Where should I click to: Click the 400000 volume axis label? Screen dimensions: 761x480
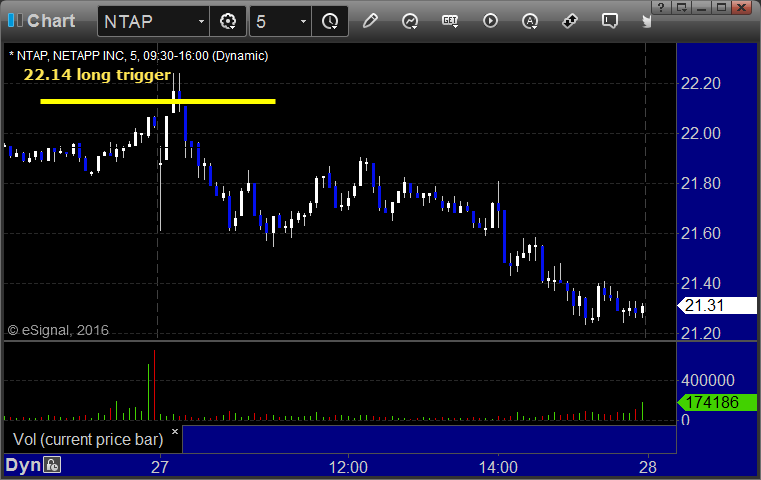(708, 380)
